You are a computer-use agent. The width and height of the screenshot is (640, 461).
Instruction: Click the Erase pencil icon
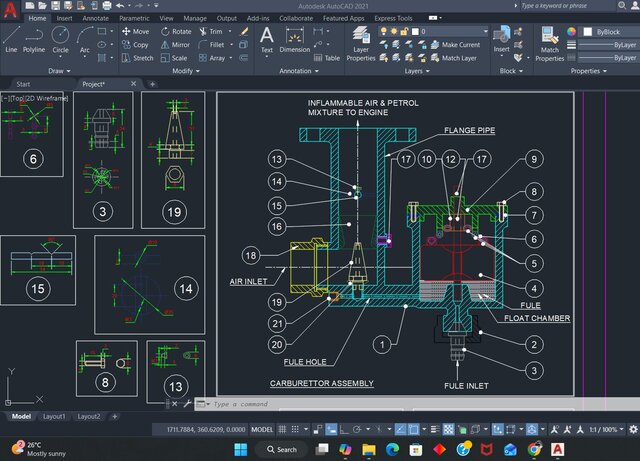point(244,31)
